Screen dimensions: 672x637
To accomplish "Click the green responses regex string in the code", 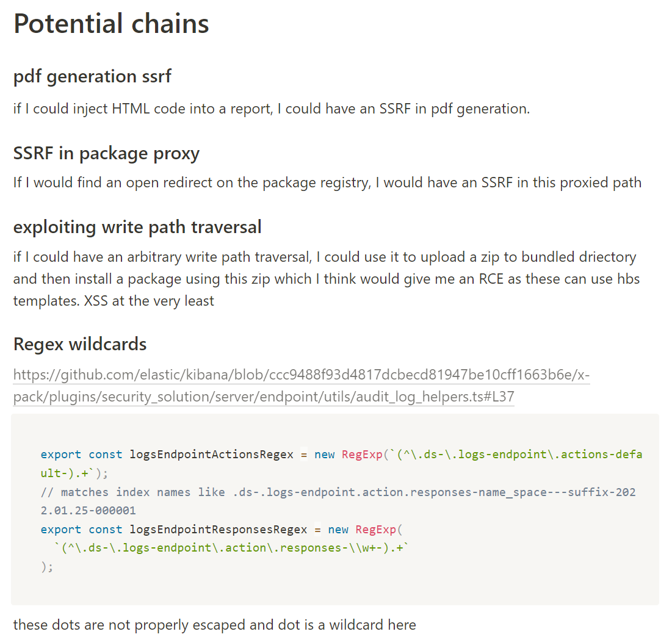I will (231, 548).
